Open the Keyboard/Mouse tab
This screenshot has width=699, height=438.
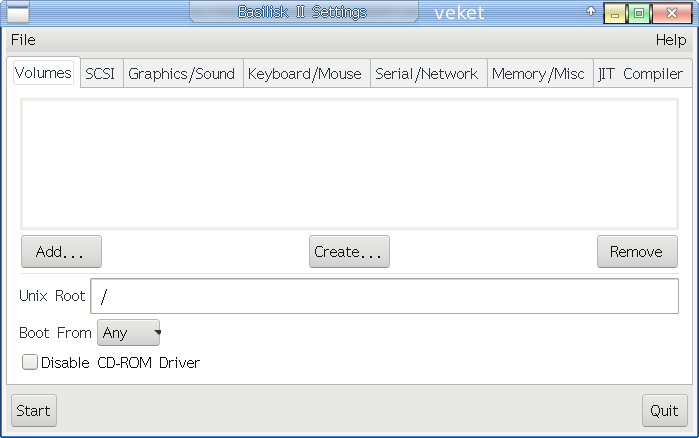click(305, 74)
